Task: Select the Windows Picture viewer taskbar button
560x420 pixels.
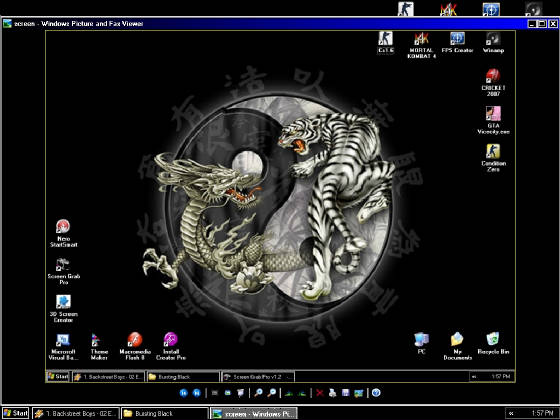Action: click(254, 414)
